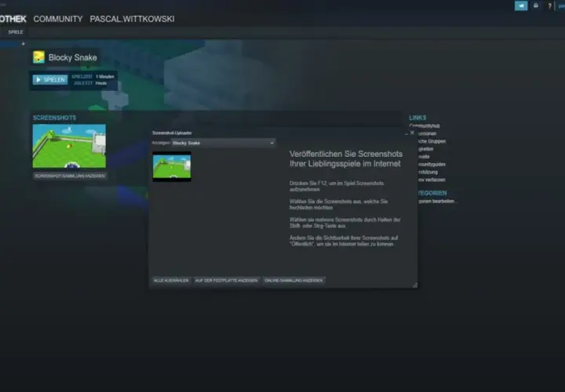Open the PASCAL.WITTKOWSKI profile menu
Screen dimensions: 565x392
[x=133, y=19]
